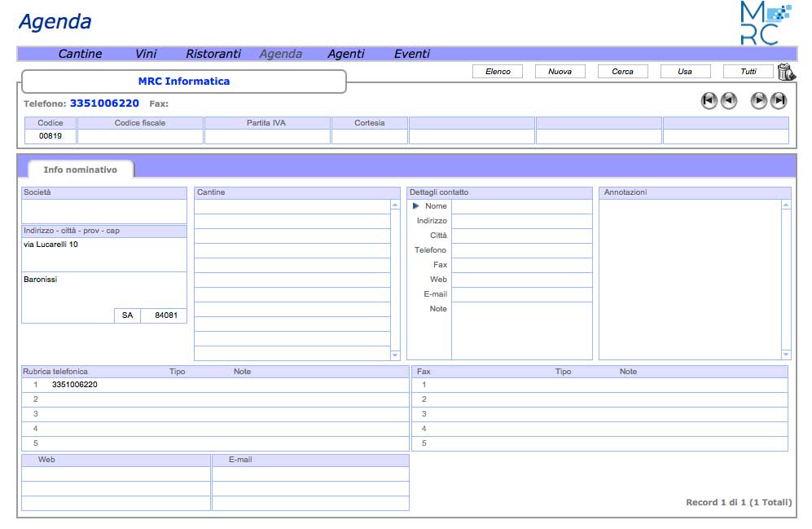Click the Società field

coord(104,211)
